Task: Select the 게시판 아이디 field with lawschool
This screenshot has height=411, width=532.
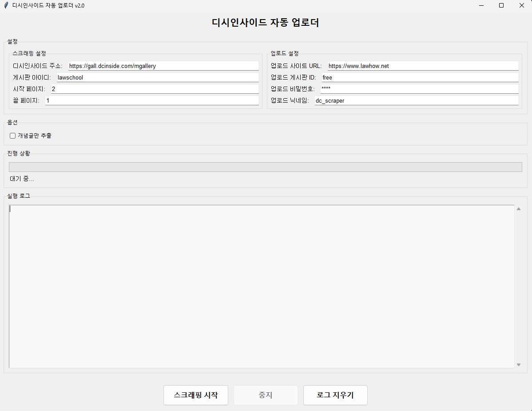Action: pyautogui.click(x=157, y=77)
